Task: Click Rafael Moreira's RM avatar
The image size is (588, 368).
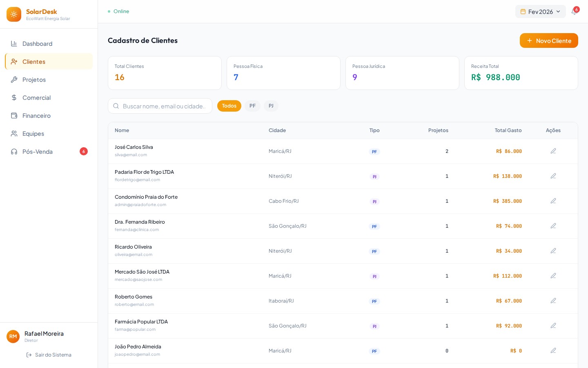Action: [x=13, y=337]
